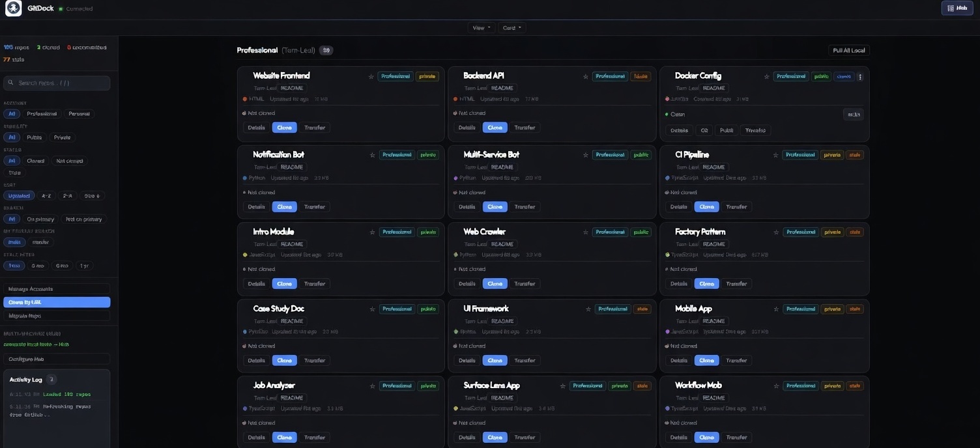980x448 pixels.
Task: Click Pull All Local button
Action: [x=848, y=49]
